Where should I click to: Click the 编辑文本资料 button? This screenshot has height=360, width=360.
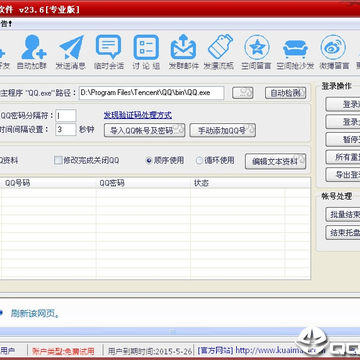click(276, 161)
